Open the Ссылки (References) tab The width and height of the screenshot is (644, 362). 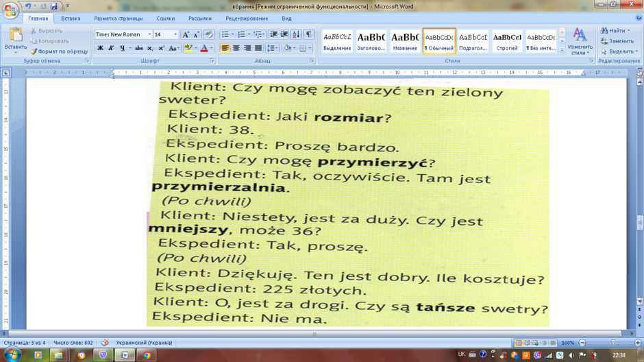(x=166, y=19)
